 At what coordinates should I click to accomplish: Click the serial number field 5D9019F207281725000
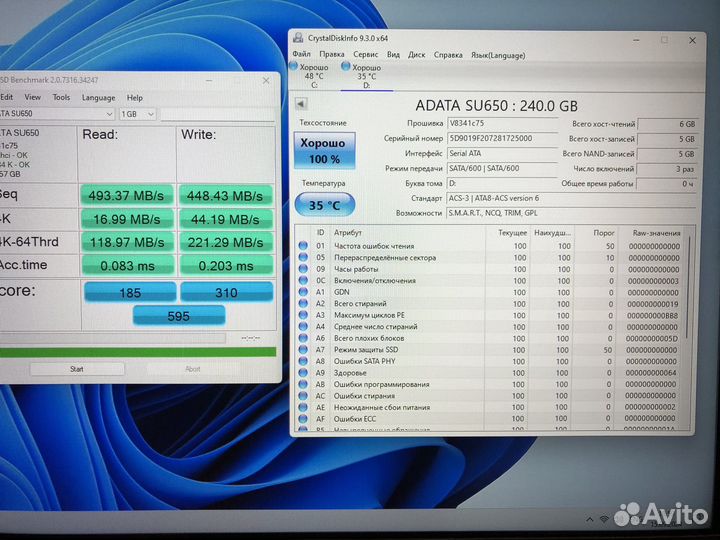502,138
